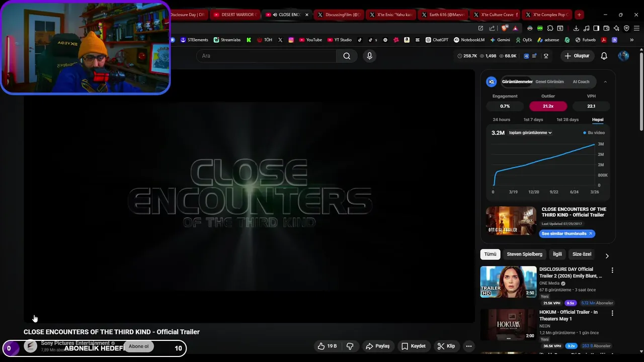Select the 24 hours time range
644x362 pixels.
[501, 120]
